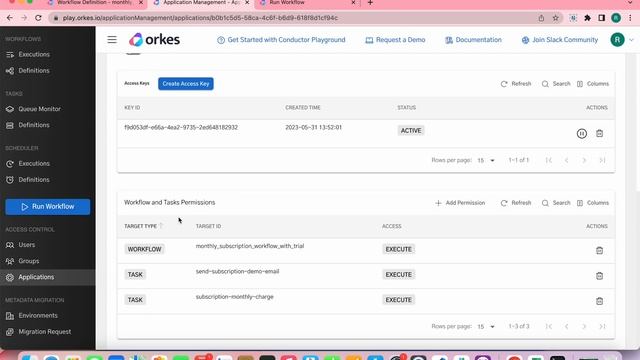Open Get Started with Conductor Playground
640x360 pixels.
click(281, 40)
